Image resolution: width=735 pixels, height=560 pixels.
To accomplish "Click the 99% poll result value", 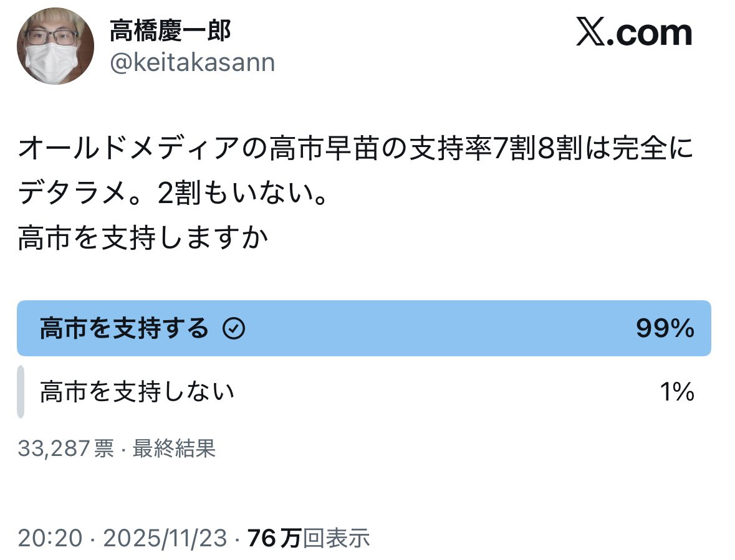I will tap(665, 328).
